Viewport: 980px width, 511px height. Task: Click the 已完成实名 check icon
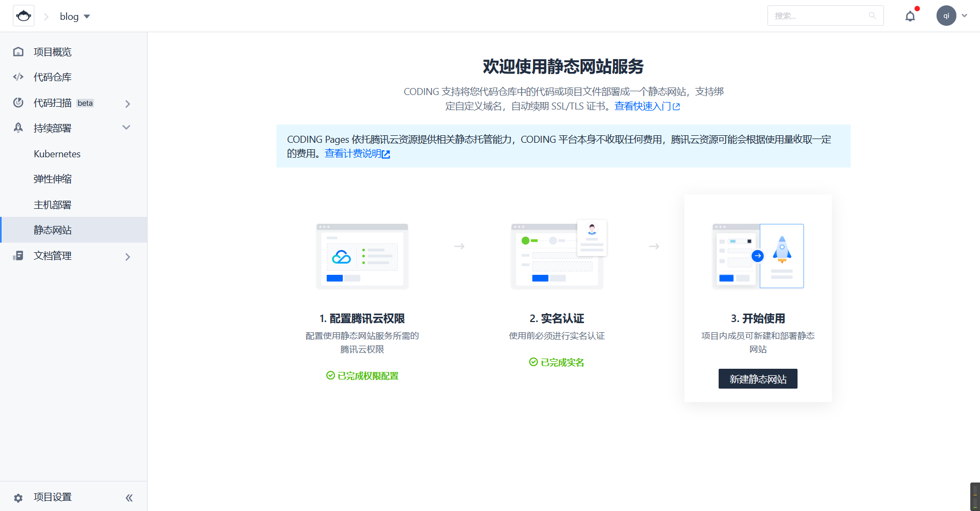(x=533, y=362)
